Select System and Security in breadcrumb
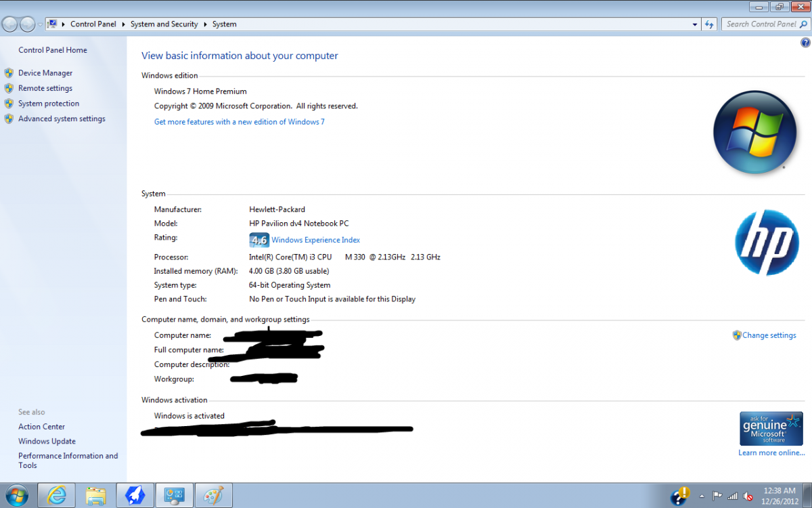Image resolution: width=812 pixels, height=508 pixels. 164,24
